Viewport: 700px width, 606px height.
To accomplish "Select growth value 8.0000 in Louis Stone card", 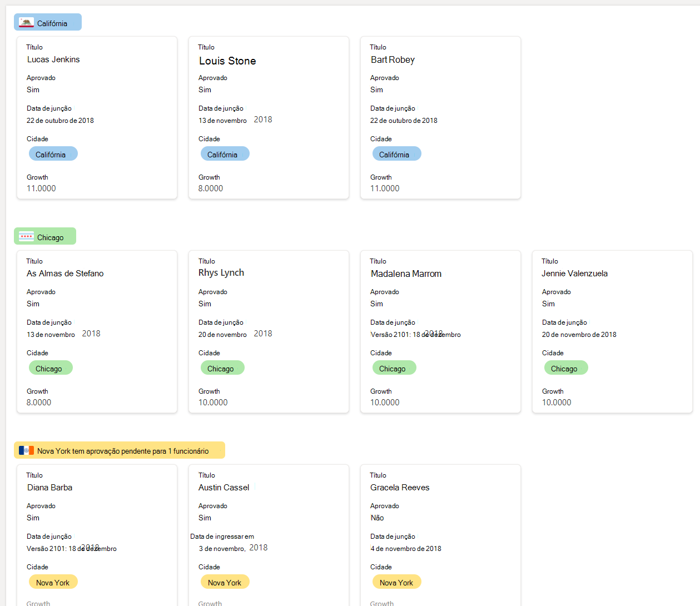I will [x=211, y=188].
